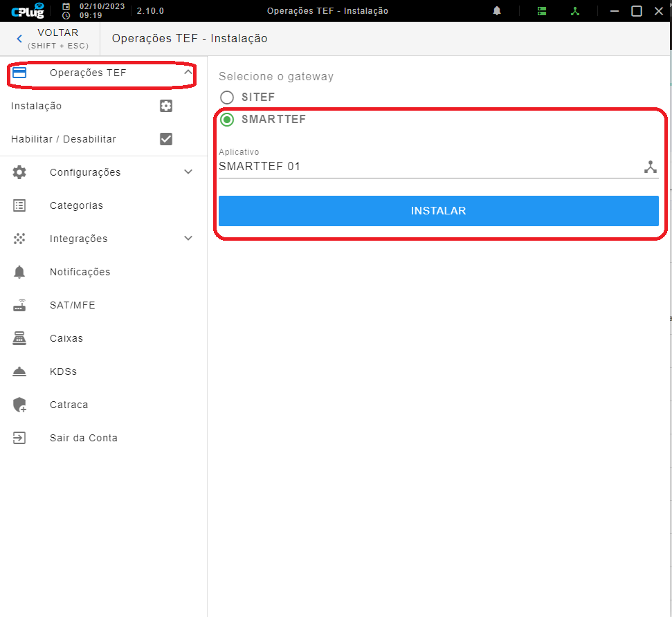Expand the Configurações section chevron
The height and width of the screenshot is (617, 672).
click(188, 172)
